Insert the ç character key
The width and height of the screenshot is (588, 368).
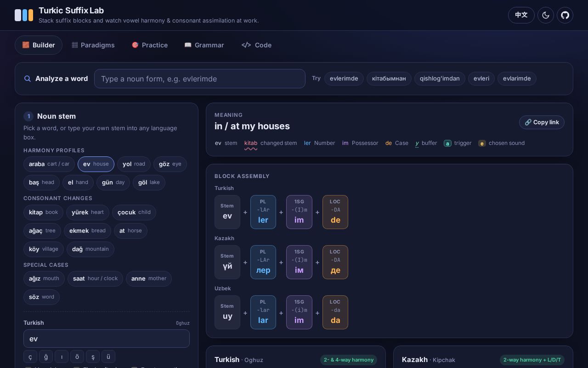(x=30, y=356)
